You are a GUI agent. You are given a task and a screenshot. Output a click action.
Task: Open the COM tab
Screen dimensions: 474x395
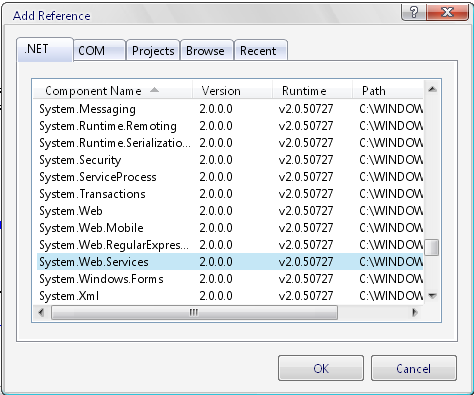[x=99, y=50]
